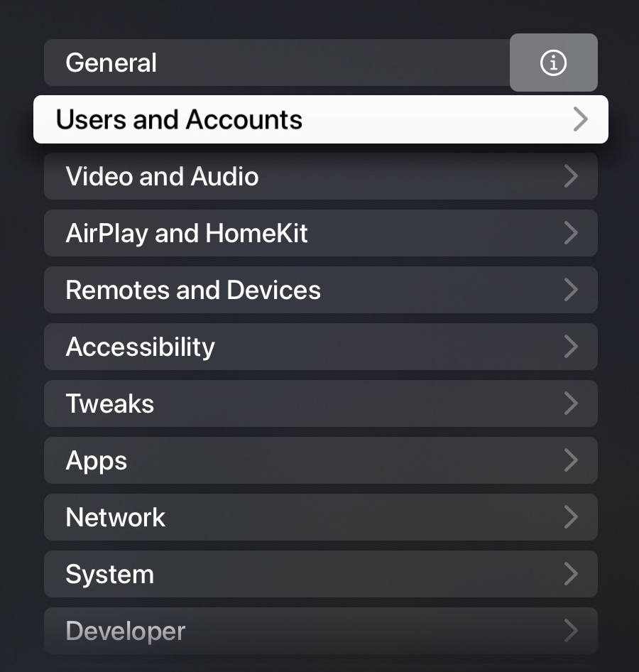The image size is (639, 672).
Task: Open Network settings
Action: point(321,517)
